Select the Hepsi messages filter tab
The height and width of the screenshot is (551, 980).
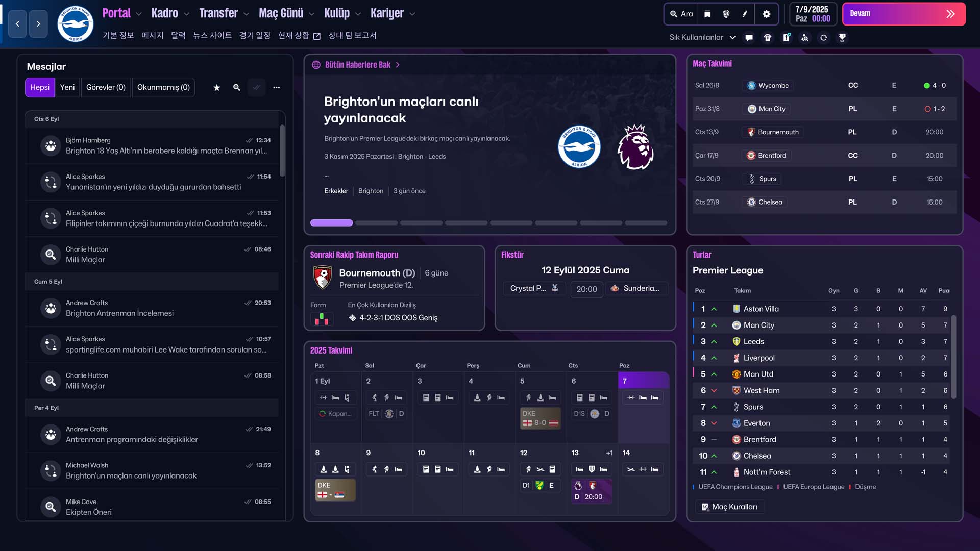(40, 87)
